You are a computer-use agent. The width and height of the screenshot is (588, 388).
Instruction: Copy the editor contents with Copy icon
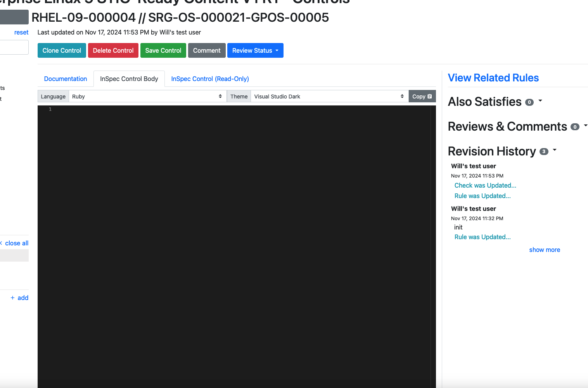point(422,97)
